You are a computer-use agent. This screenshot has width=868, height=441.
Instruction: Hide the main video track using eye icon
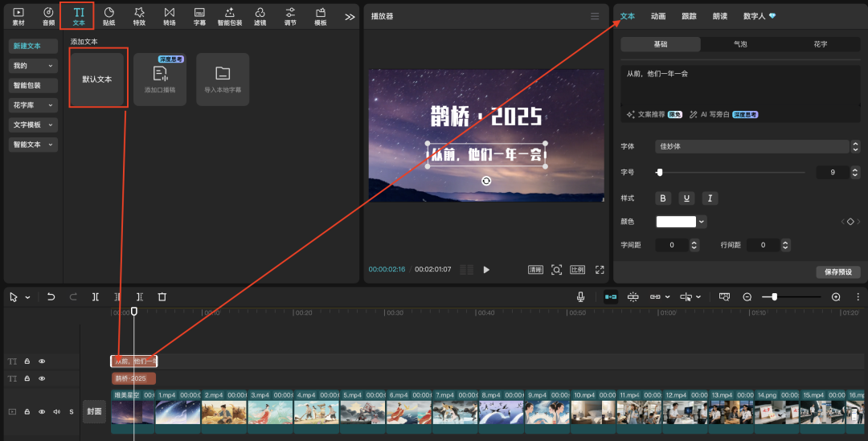42,411
